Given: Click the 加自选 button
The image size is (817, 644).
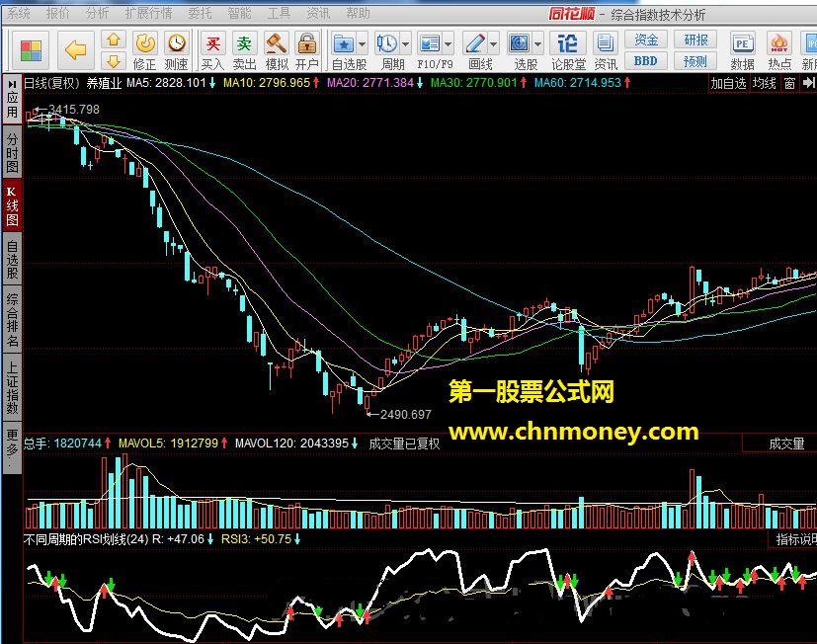Looking at the screenshot, I should click(x=729, y=83).
